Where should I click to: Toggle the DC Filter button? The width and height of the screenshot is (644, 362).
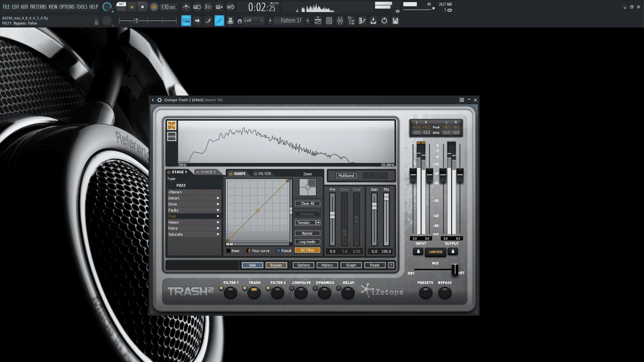[308, 250]
